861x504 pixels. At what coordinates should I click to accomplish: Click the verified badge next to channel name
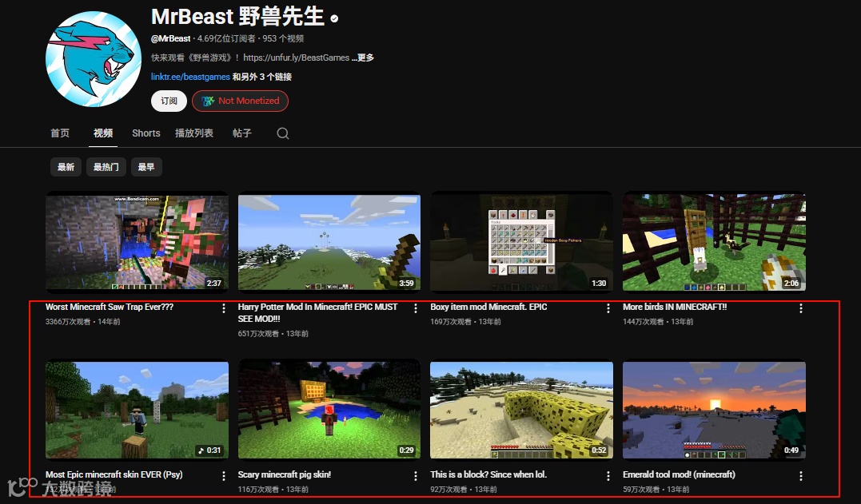(x=334, y=18)
